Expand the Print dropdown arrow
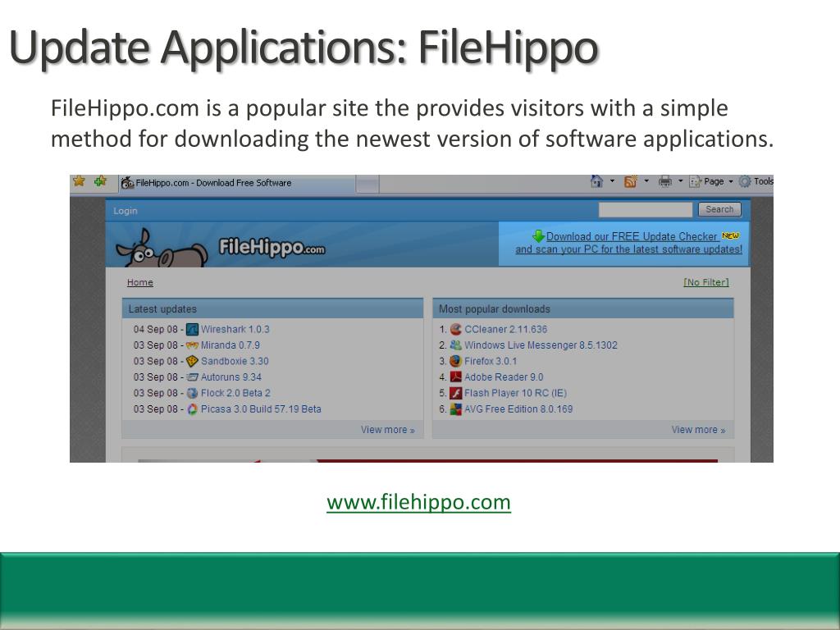Image resolution: width=840 pixels, height=630 pixels. pyautogui.click(x=681, y=181)
